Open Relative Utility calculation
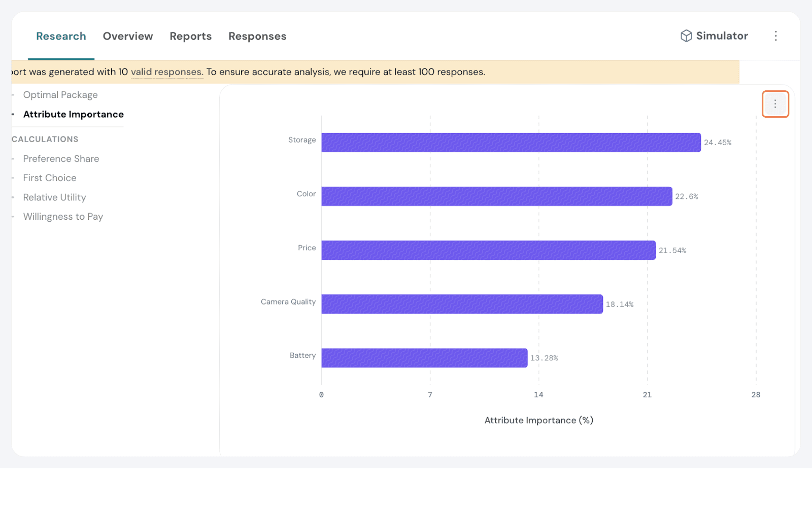 click(54, 197)
